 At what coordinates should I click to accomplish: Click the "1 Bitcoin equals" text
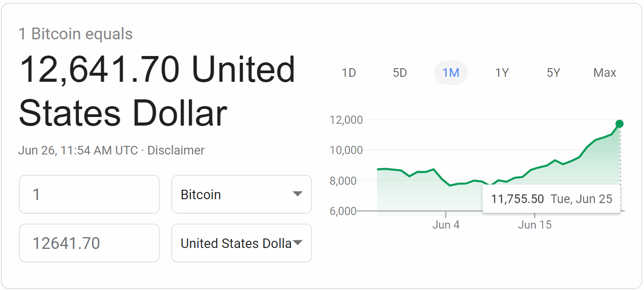coord(76,34)
